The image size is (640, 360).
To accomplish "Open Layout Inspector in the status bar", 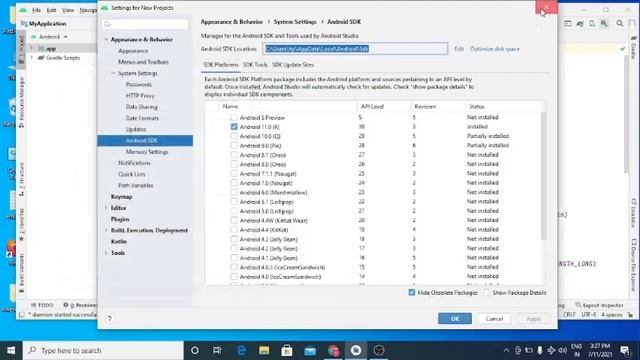I will pyautogui.click(x=599, y=305).
